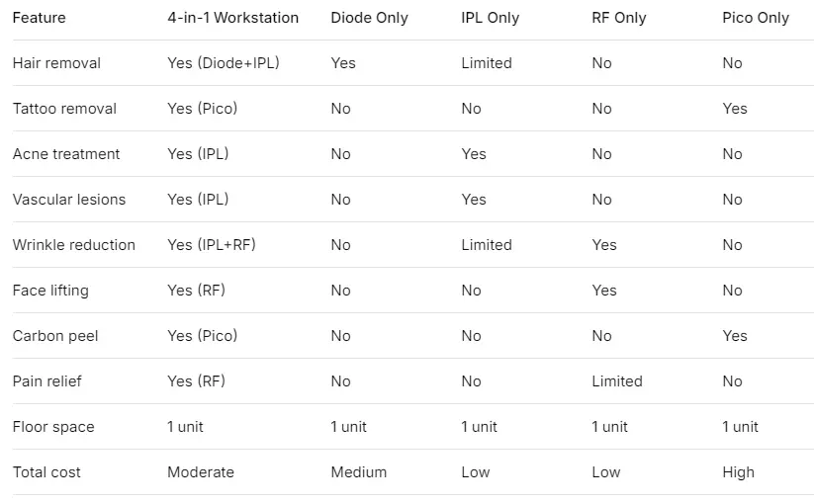Select the 4-in-1 Workstation column header
Viewport: 814px width, 504px height.
click(232, 18)
